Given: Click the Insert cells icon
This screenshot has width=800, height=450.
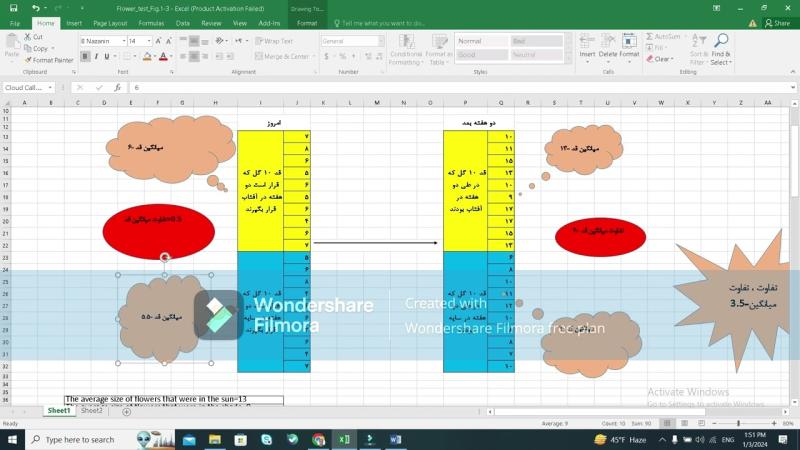Looking at the screenshot, I should point(587,41).
